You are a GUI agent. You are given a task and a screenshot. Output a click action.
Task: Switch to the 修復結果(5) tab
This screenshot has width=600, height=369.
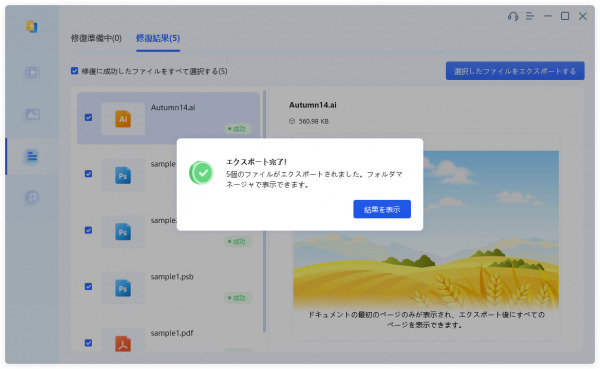click(x=158, y=38)
